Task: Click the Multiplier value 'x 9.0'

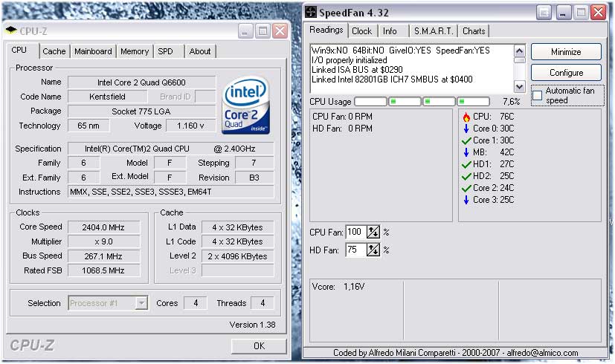Action: [x=103, y=241]
